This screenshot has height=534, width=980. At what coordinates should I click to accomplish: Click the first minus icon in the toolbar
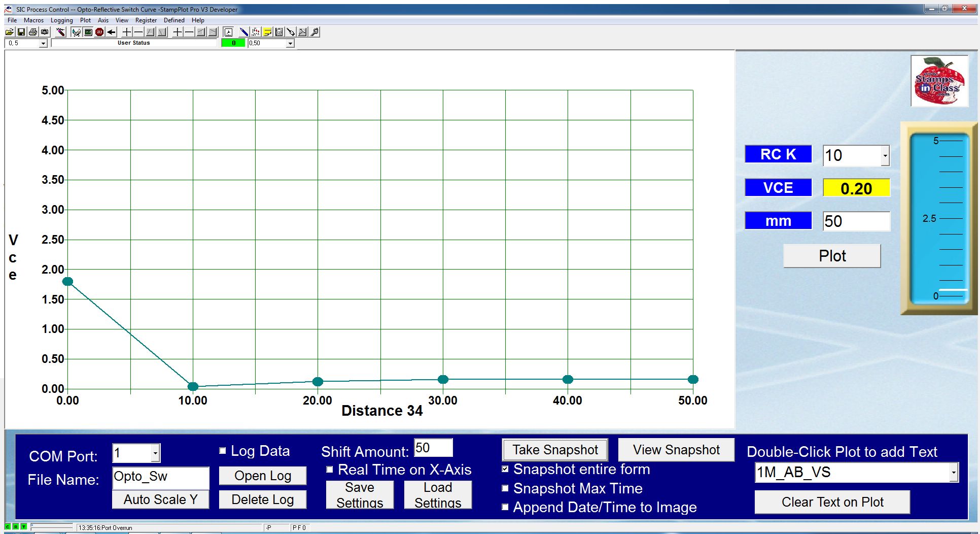click(x=138, y=32)
